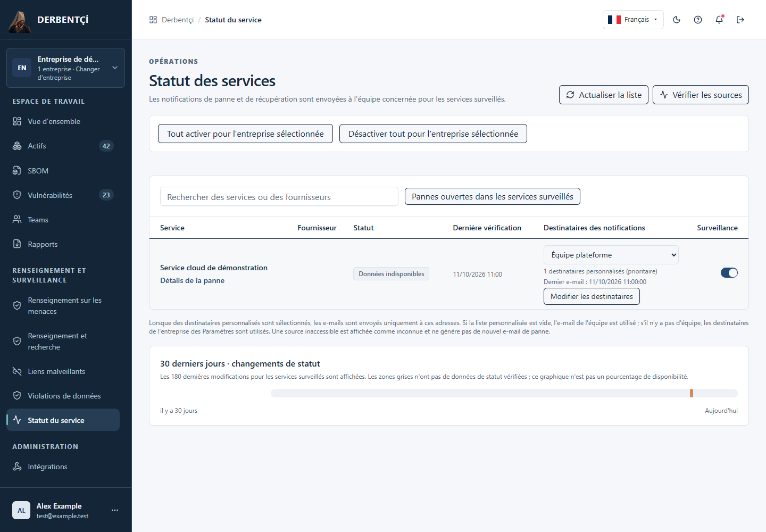Toggle dark mode moon icon

tap(677, 20)
